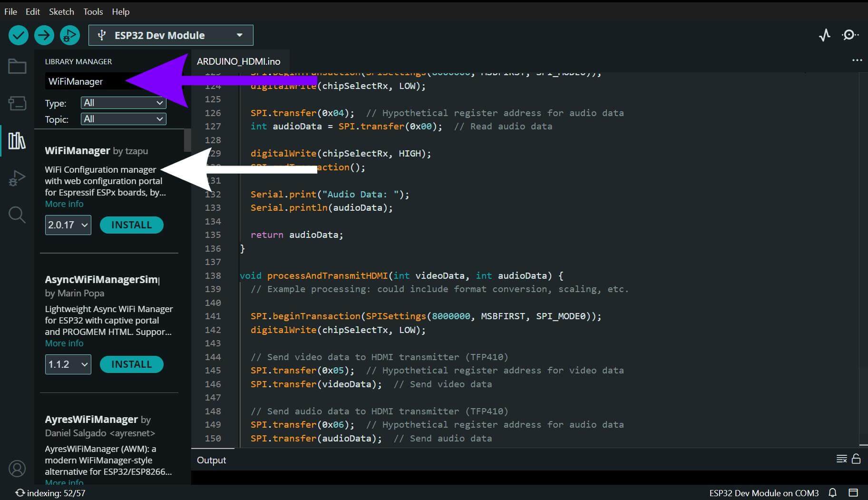Click the AsyncWiFiManagerSimple library title

click(x=102, y=280)
